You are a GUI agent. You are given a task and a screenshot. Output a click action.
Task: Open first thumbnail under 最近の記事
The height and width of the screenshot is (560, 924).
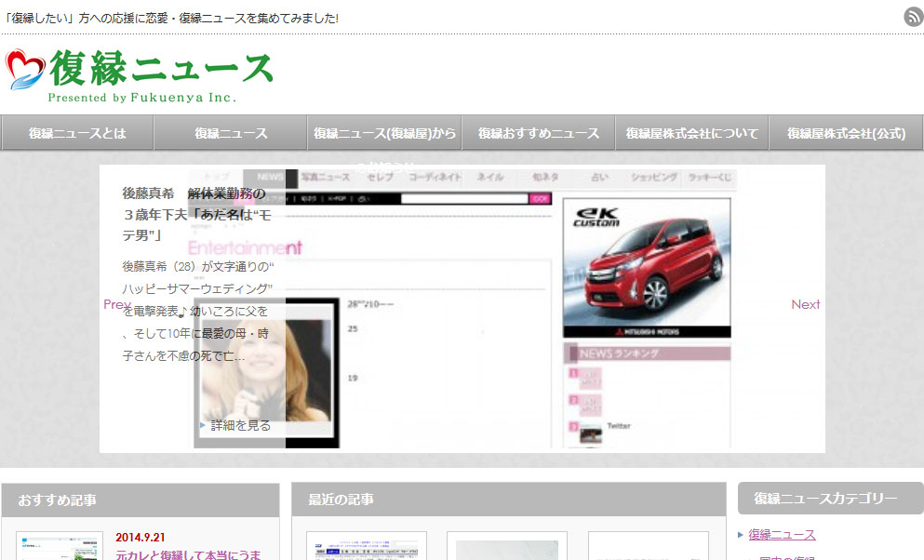366,546
